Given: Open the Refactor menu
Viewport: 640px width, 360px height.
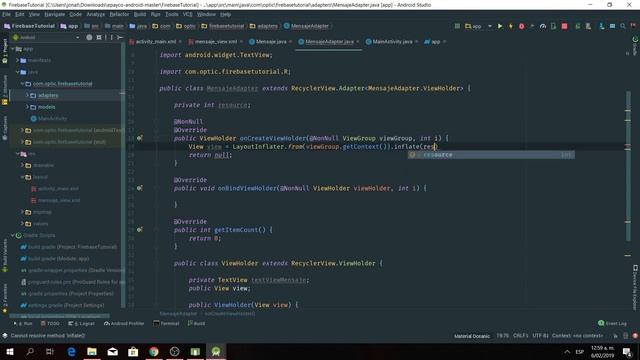Looking at the screenshot, I should pyautogui.click(x=119, y=14).
